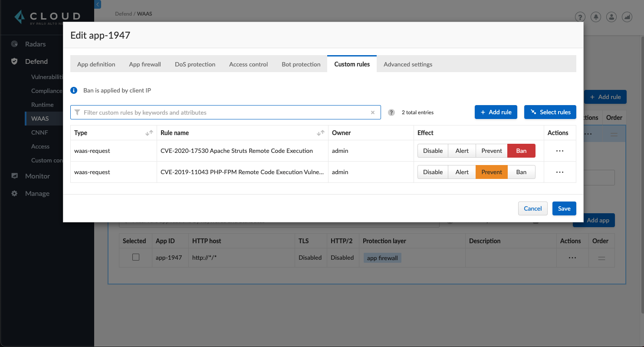The image size is (644, 347).
Task: Tick the app-1947 Selected checkbox
Action: pos(136,257)
